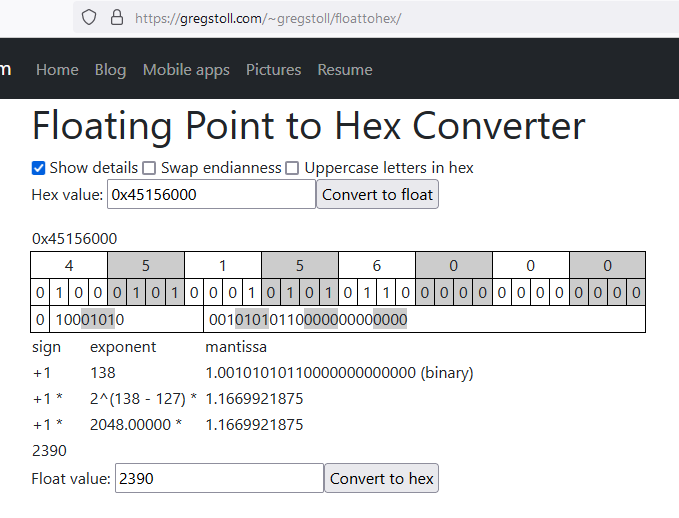Enable the Swap endianness checkbox

click(149, 168)
